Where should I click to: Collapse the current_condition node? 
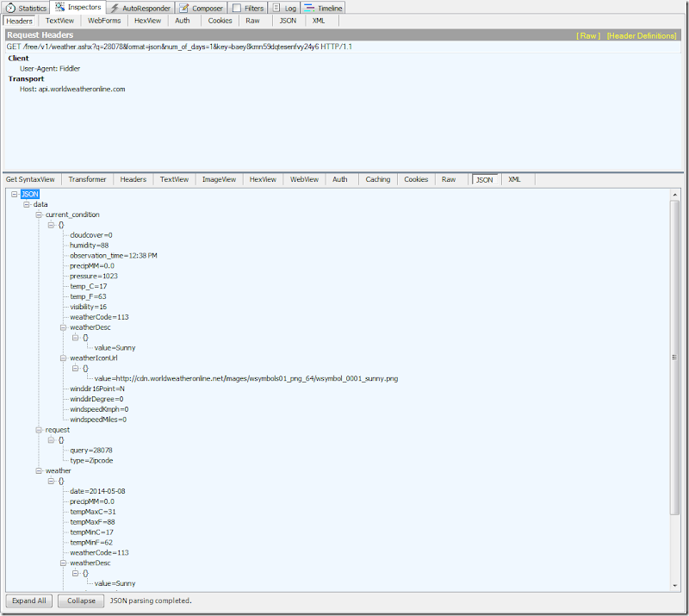point(39,215)
